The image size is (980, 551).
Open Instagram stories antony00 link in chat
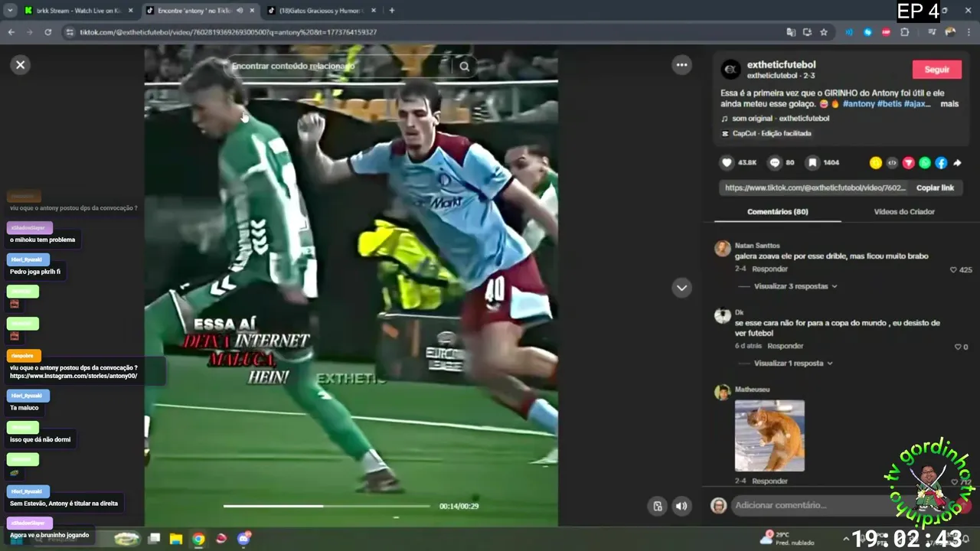tap(73, 376)
